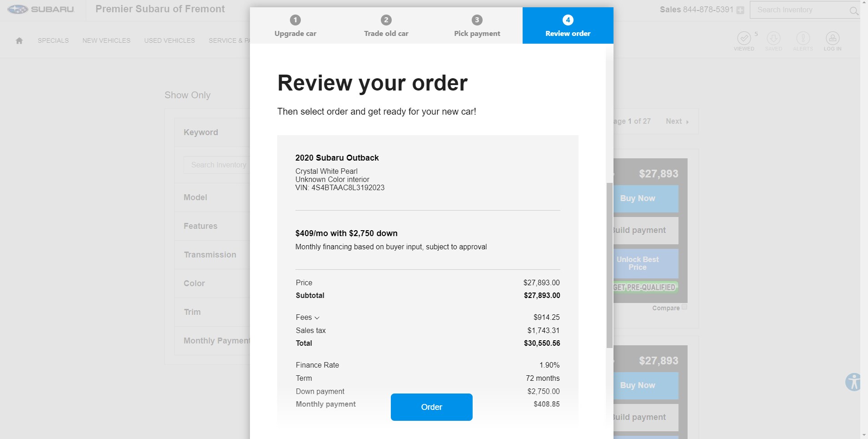Click the VIN 4S4BTAAC8L3192023 text

click(x=340, y=188)
